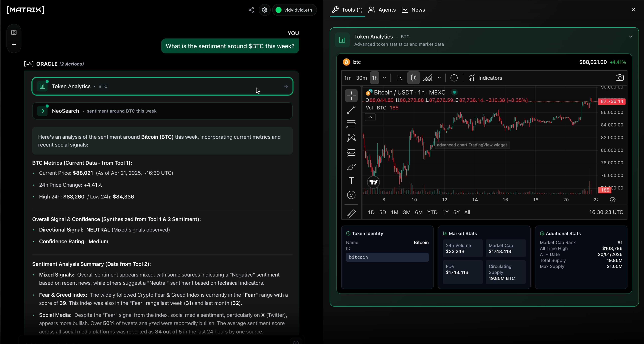Take a chart snapshot with camera icon
This screenshot has height=344, width=644.
pyautogui.click(x=620, y=78)
